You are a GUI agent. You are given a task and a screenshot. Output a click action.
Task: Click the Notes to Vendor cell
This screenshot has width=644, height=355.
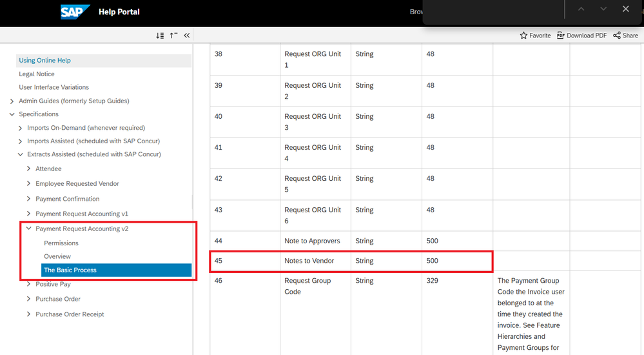(x=315, y=261)
